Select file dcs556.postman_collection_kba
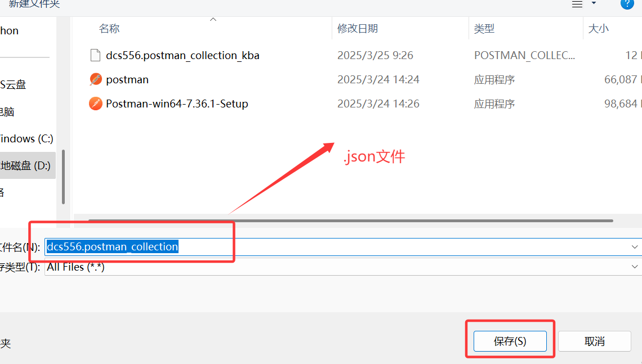Viewport: 642px width, 364px height. [x=182, y=55]
